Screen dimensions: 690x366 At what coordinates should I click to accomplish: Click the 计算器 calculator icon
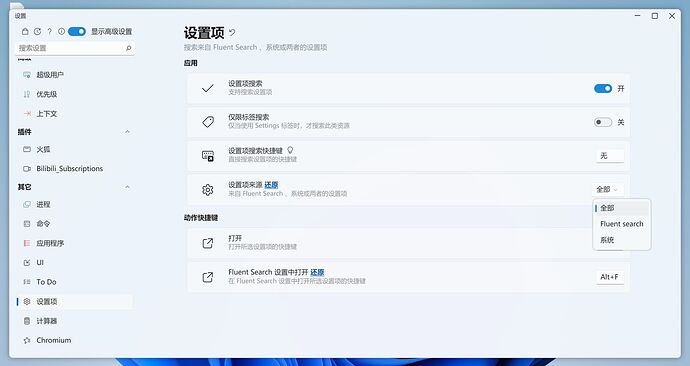(x=27, y=321)
